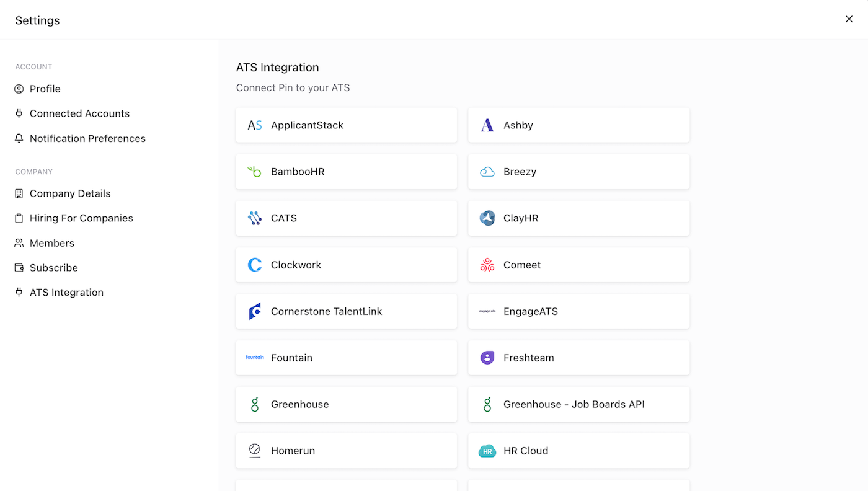The width and height of the screenshot is (868, 491).
Task: Click the Notification Preferences bell icon
Action: [x=19, y=139]
